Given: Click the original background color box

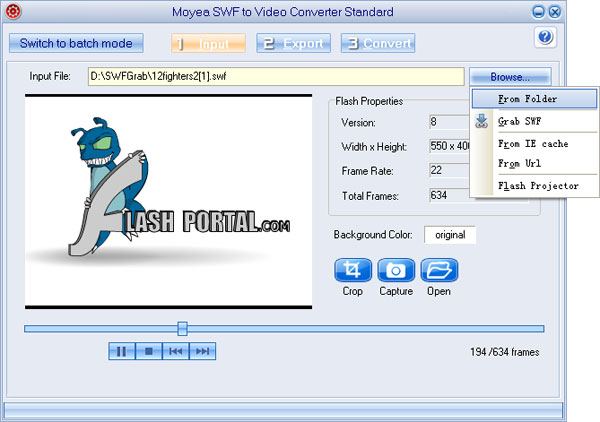Looking at the screenshot, I should (450, 235).
